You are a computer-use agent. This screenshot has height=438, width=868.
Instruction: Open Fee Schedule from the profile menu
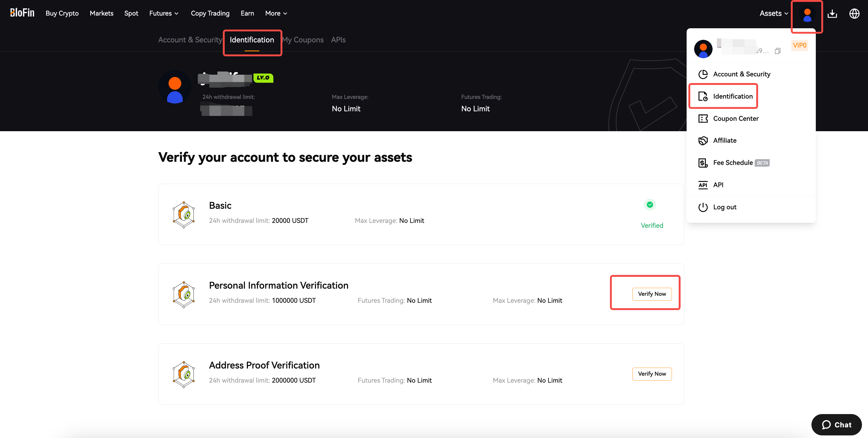[732, 162]
